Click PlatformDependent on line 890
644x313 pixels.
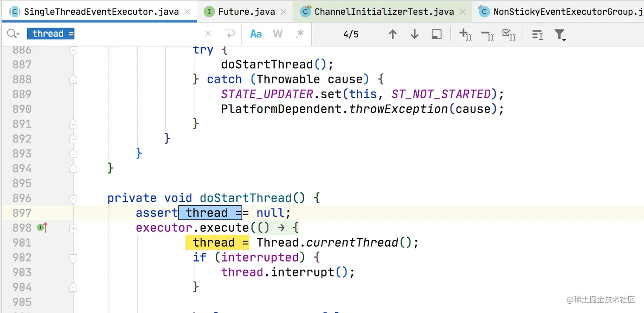click(281, 109)
